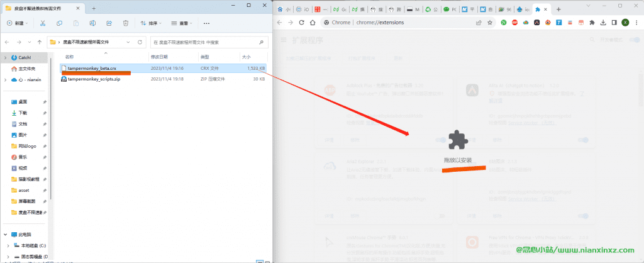
Task: Click the Rename icon in Explorer toolbar
Action: coord(93,23)
